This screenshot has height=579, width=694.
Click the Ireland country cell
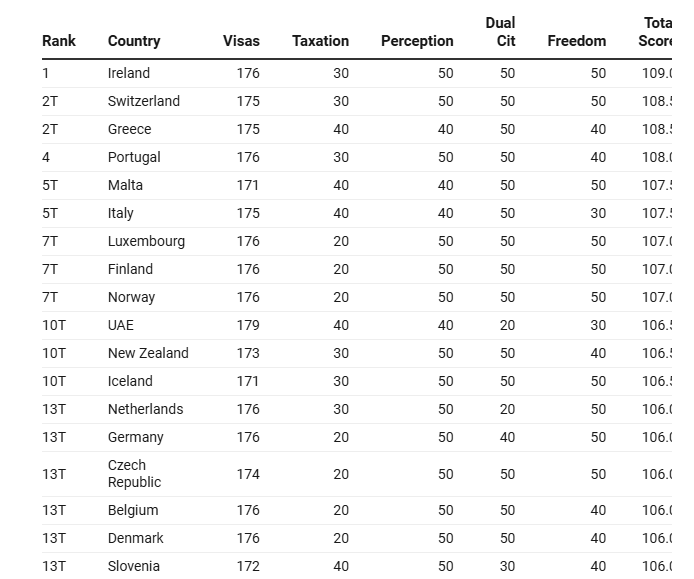[x=129, y=73]
